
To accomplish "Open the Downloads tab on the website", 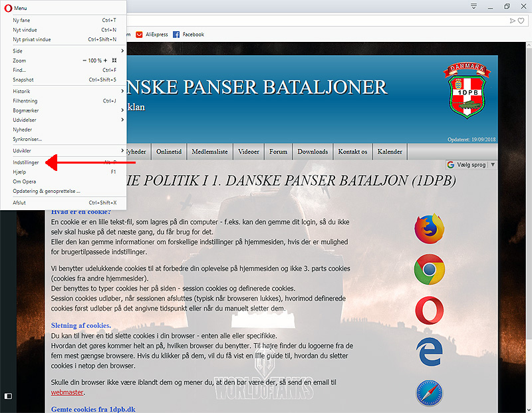I will (313, 152).
